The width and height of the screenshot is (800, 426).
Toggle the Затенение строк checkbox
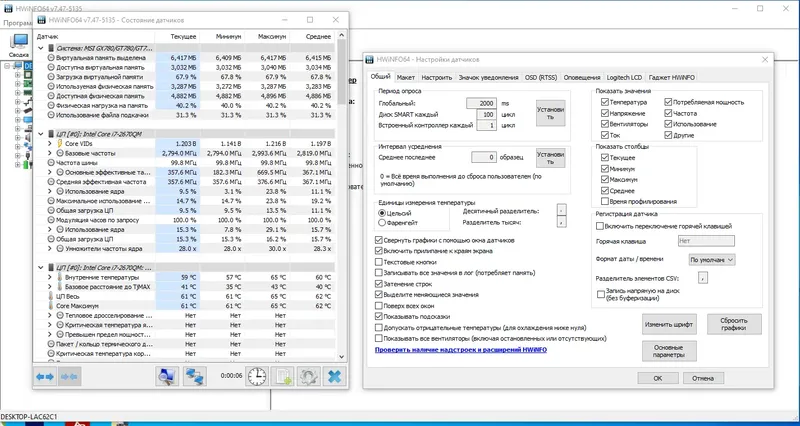[379, 284]
